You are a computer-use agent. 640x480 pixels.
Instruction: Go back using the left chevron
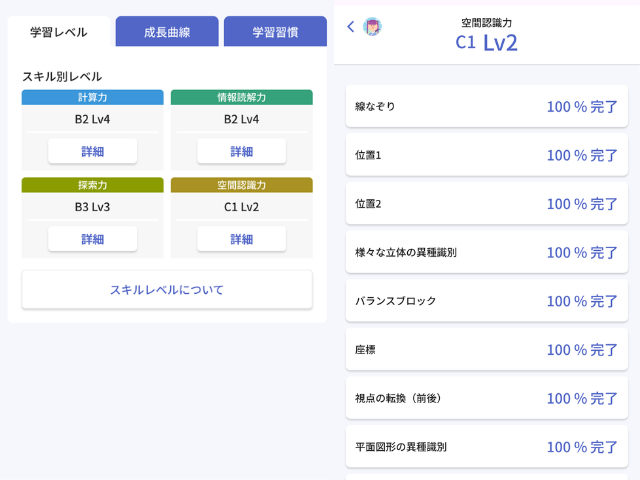pos(351,27)
